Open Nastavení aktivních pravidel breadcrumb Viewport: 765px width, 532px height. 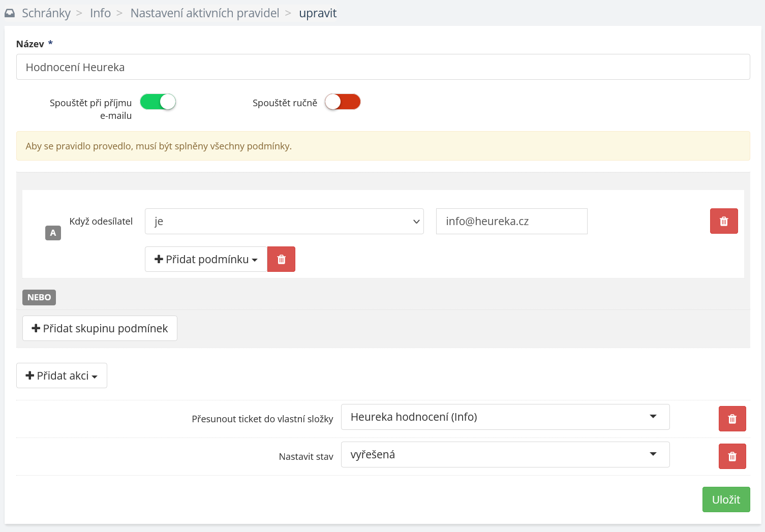click(x=204, y=13)
